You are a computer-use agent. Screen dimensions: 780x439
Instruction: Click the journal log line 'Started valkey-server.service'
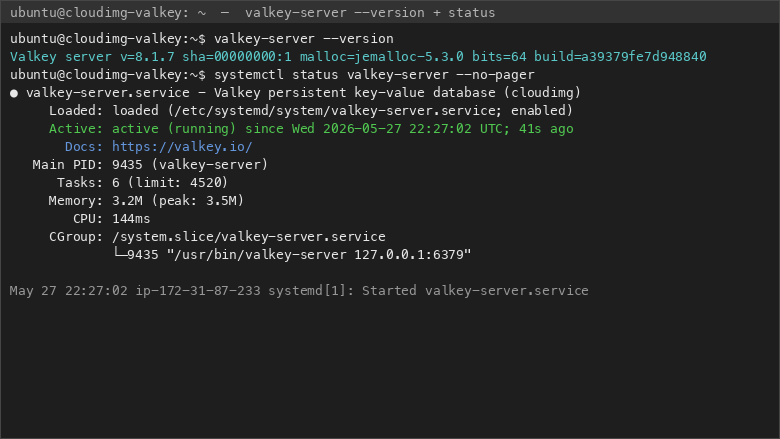click(x=475, y=291)
